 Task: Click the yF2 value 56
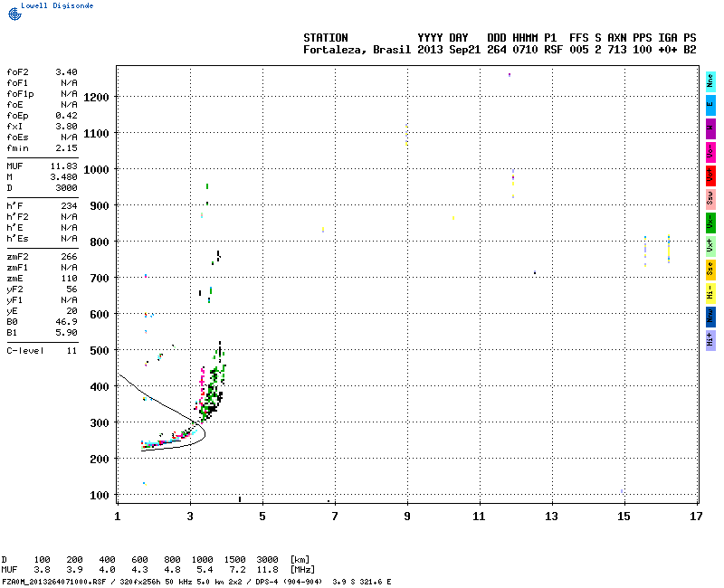(x=72, y=289)
